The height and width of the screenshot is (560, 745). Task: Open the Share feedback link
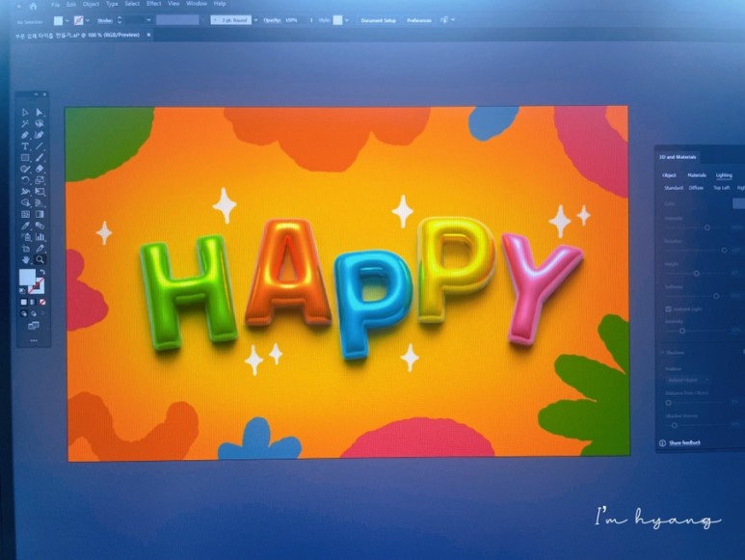(x=684, y=442)
